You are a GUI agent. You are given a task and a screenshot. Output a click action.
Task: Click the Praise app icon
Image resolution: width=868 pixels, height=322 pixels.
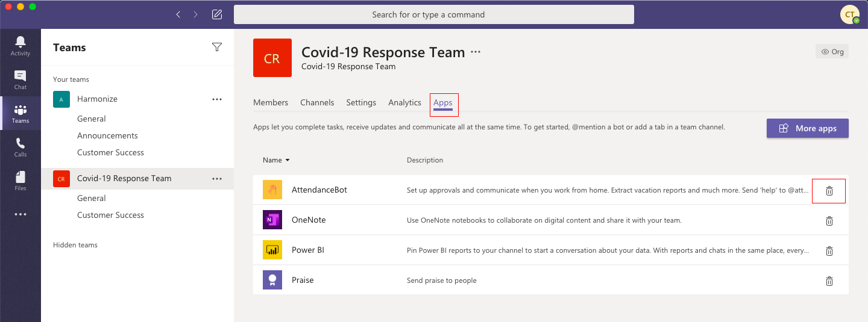pyautogui.click(x=272, y=280)
